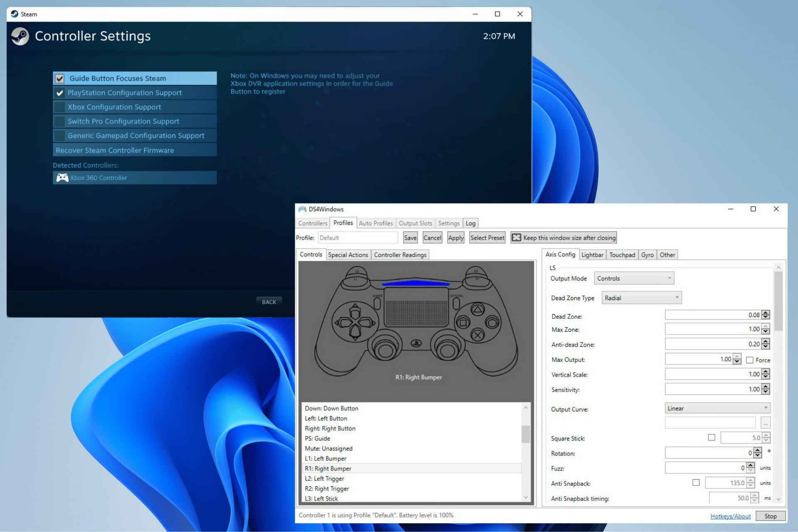Click BACK in Steam Controller Settings
This screenshot has width=798, height=532.
click(269, 302)
